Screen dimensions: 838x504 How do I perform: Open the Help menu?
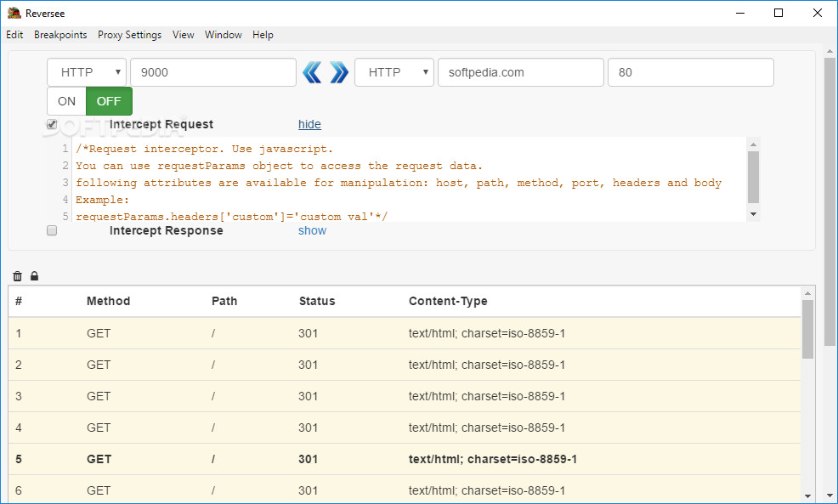point(263,35)
